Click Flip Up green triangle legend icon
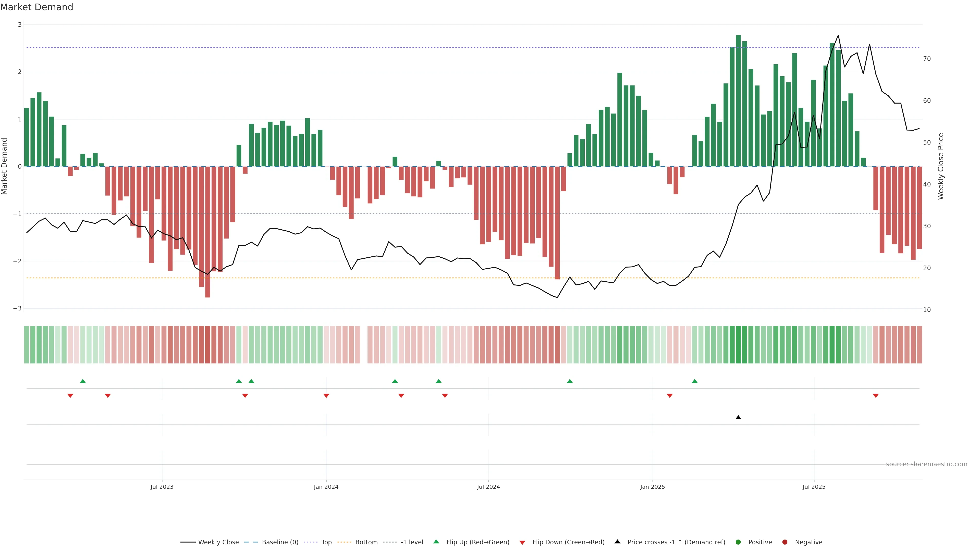The width and height of the screenshot is (980, 551). 436,542
